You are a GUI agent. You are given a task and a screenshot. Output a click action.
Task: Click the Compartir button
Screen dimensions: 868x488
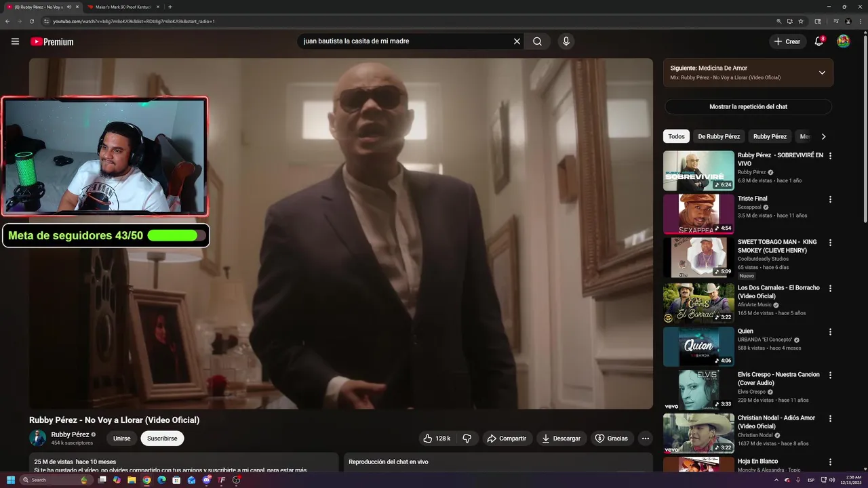point(507,439)
